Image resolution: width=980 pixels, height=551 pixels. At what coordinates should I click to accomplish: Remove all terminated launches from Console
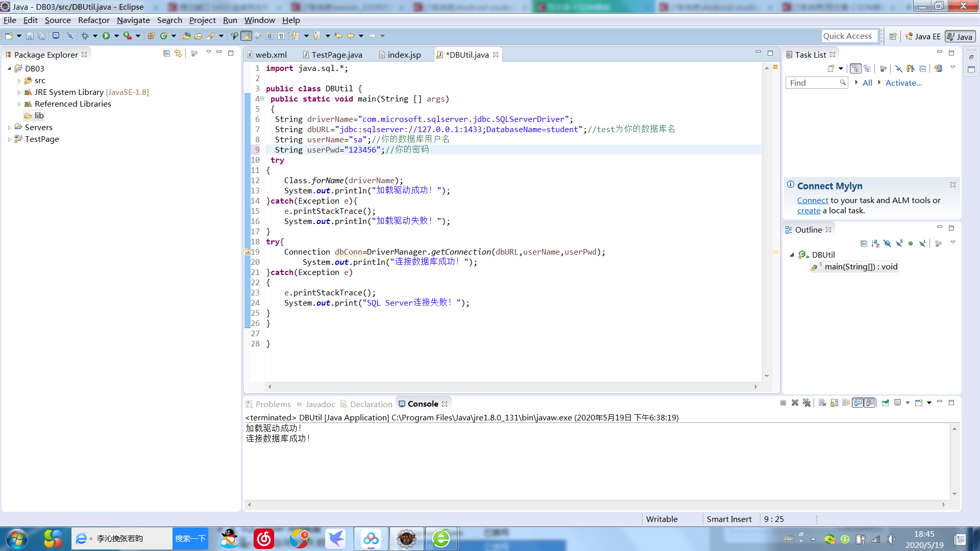(x=806, y=403)
